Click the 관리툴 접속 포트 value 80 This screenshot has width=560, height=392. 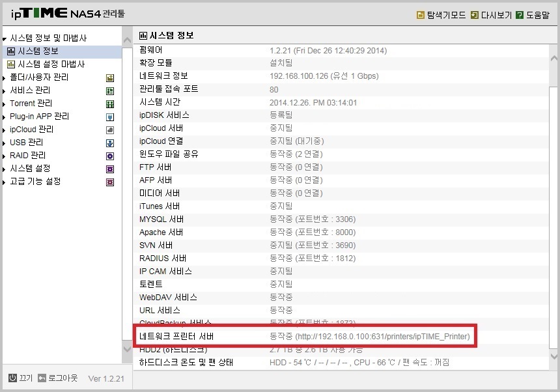pyautogui.click(x=274, y=89)
